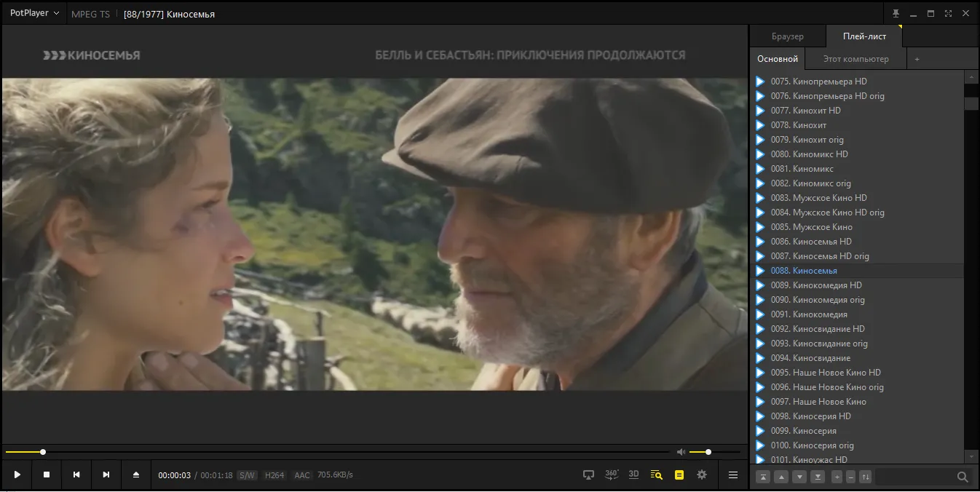Click the playlist scrollbar up arrow
Screen dimensions: 980x492
(971, 76)
